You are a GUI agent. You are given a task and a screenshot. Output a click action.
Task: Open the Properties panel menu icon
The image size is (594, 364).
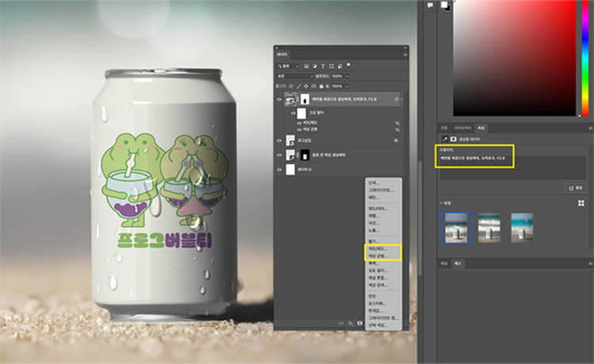click(x=590, y=128)
